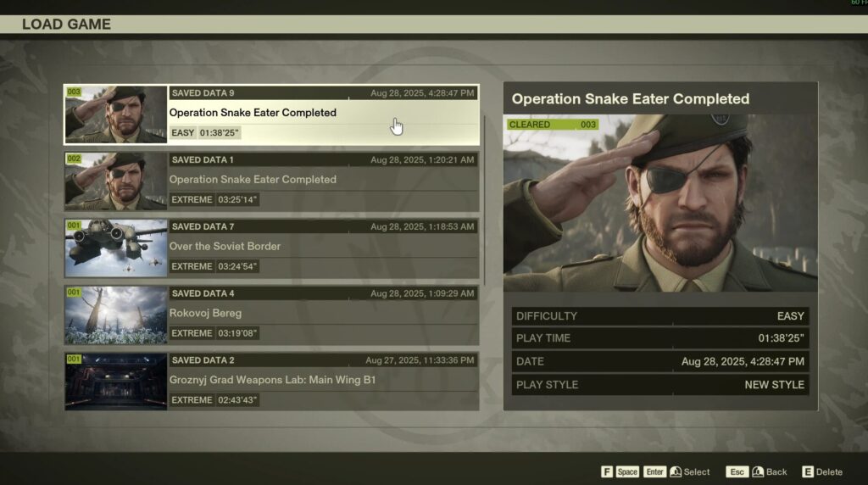Click the aircraft thumbnail of Saved Data 7

(116, 248)
